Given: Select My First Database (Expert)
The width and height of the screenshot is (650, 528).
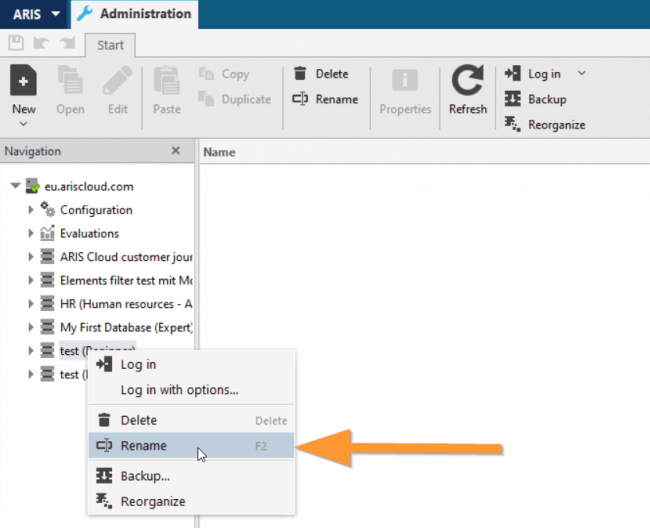Looking at the screenshot, I should 126,328.
